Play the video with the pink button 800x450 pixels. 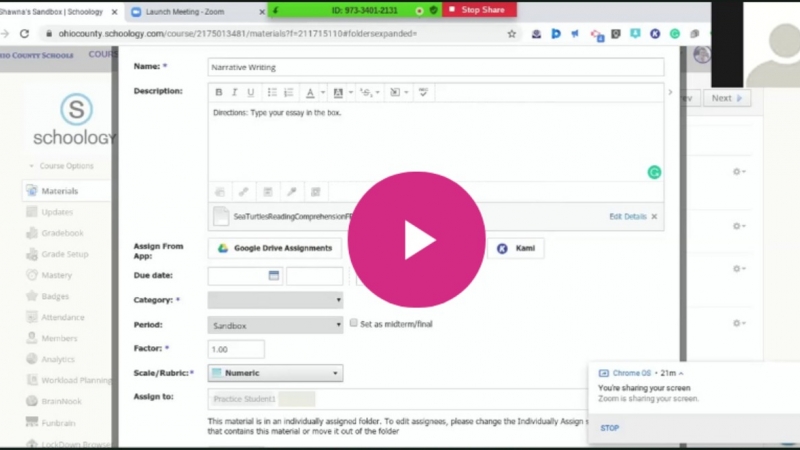click(x=419, y=239)
